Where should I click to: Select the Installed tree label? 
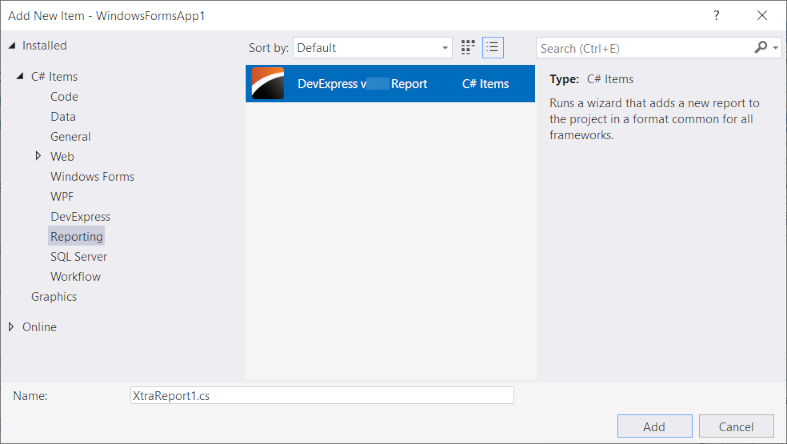pos(44,45)
